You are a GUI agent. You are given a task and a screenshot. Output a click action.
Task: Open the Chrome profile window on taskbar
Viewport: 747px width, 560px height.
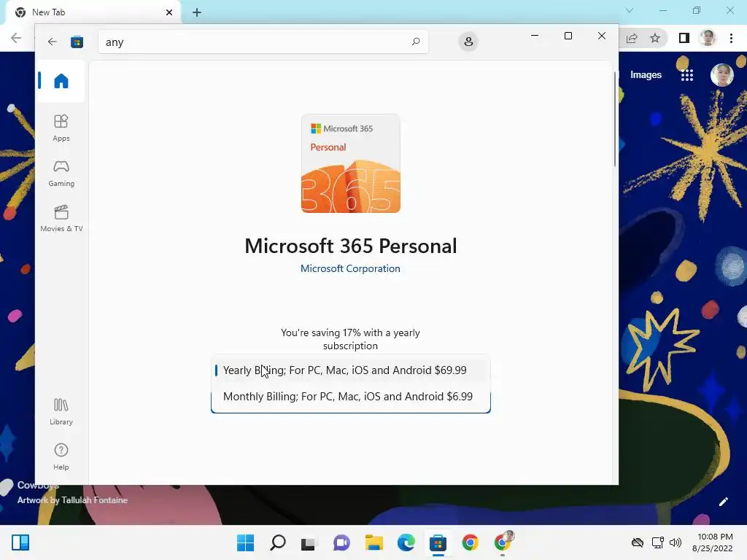tap(503, 542)
